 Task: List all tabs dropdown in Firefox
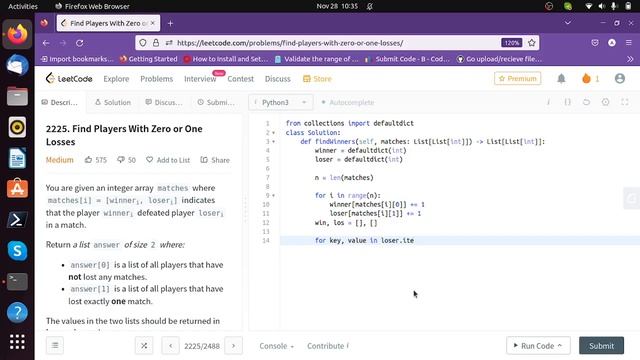568,23
